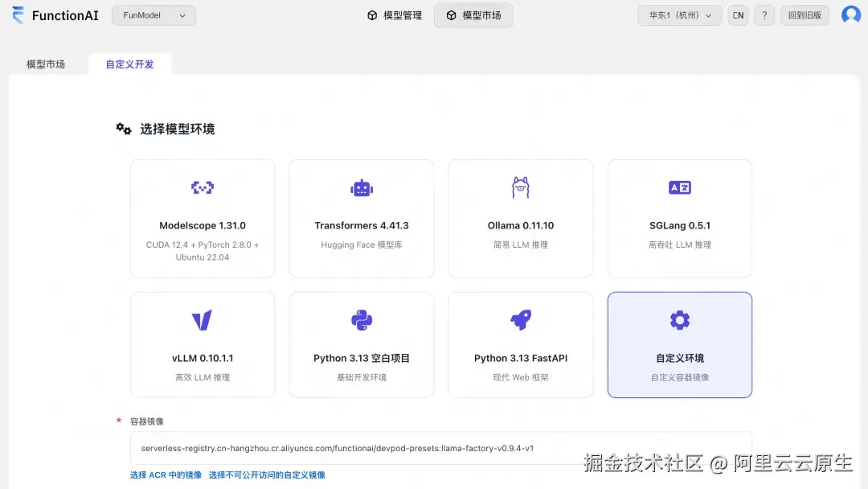Viewport: 868px width, 489px height.
Task: Select the 自定义开发 tab
Action: click(129, 64)
